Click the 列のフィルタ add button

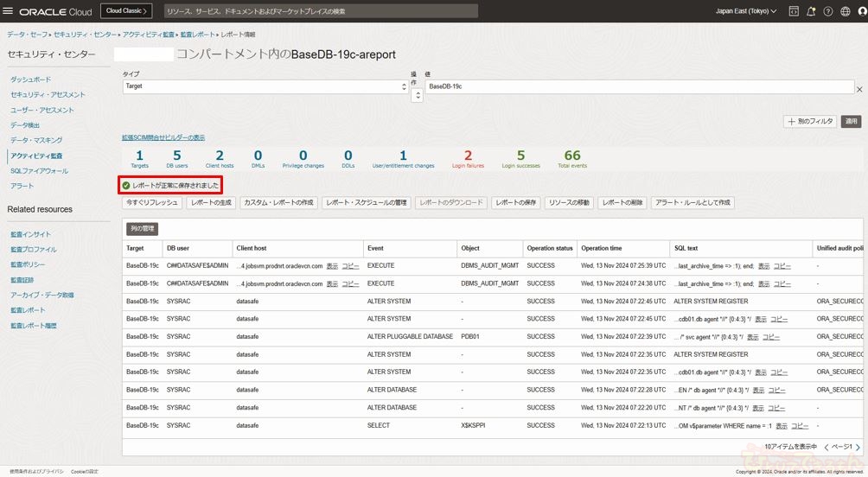click(810, 121)
